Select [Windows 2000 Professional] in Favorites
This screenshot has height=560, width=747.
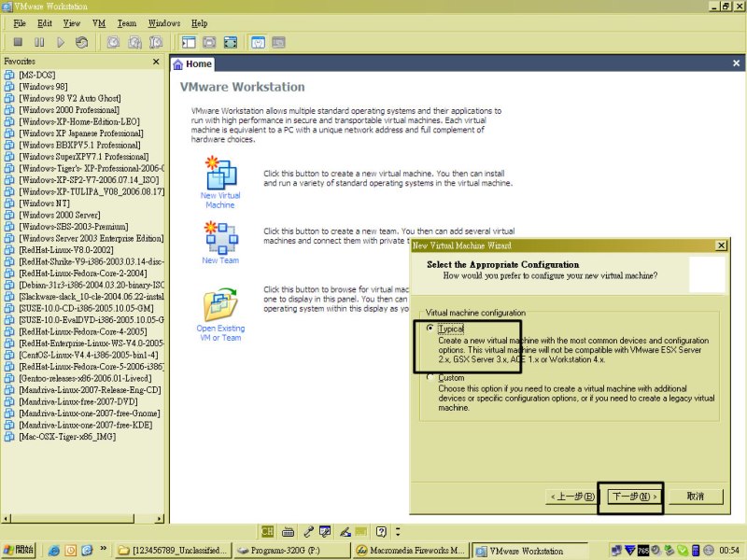(x=69, y=110)
